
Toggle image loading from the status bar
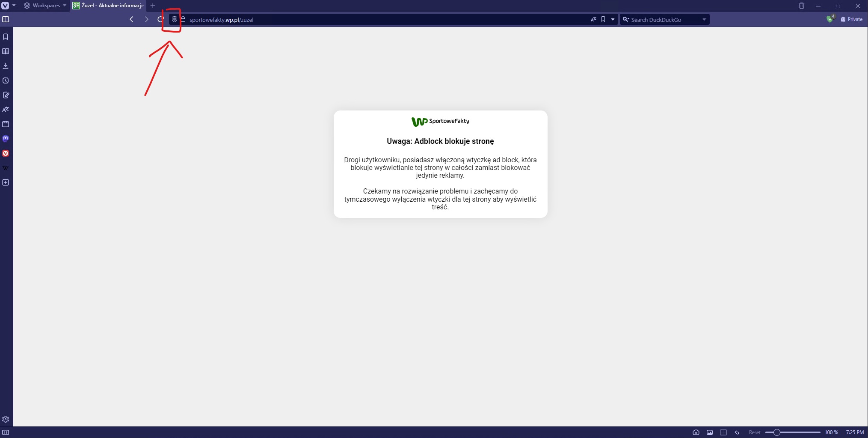[x=710, y=432]
